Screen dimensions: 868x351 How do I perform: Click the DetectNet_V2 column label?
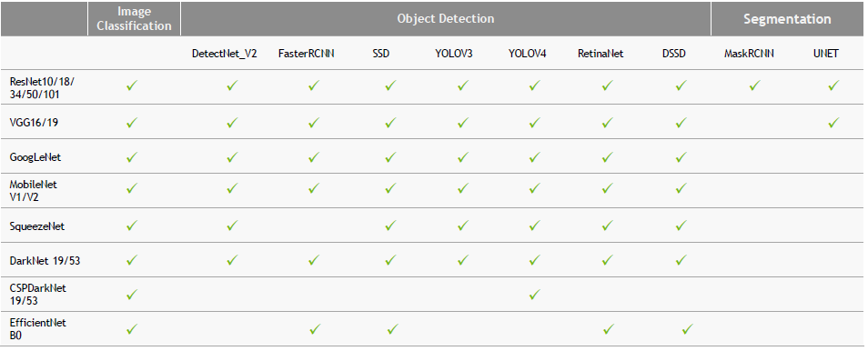pyautogui.click(x=224, y=54)
